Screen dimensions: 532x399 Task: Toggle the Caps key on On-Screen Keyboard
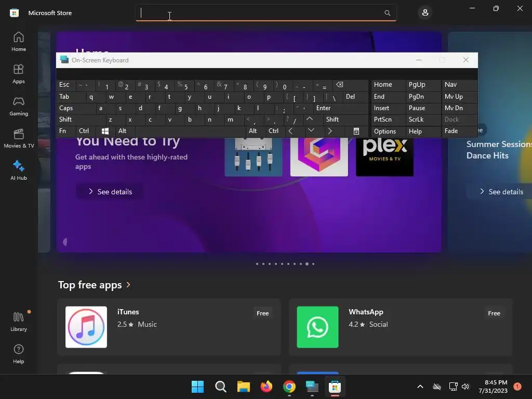tap(77, 108)
